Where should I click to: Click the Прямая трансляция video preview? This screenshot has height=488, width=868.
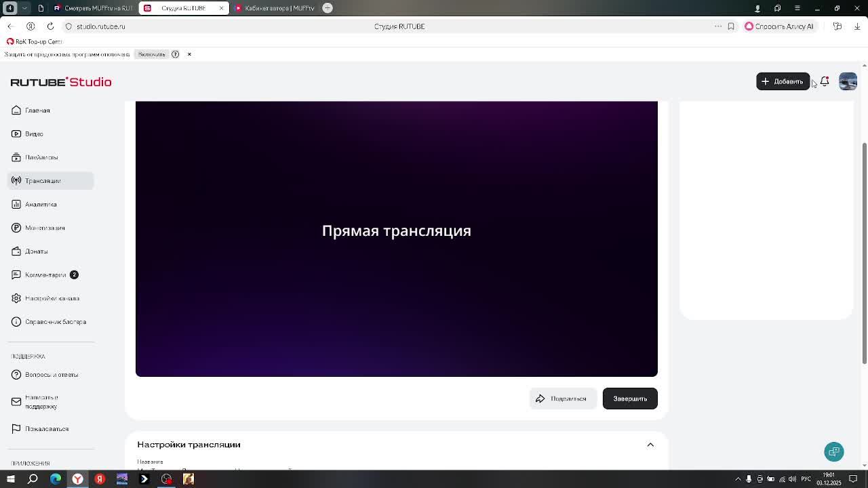[397, 239]
